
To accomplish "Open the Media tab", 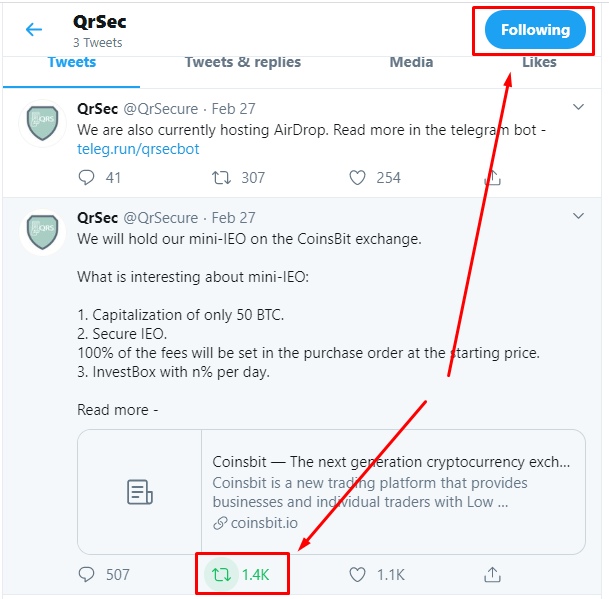I will (411, 62).
